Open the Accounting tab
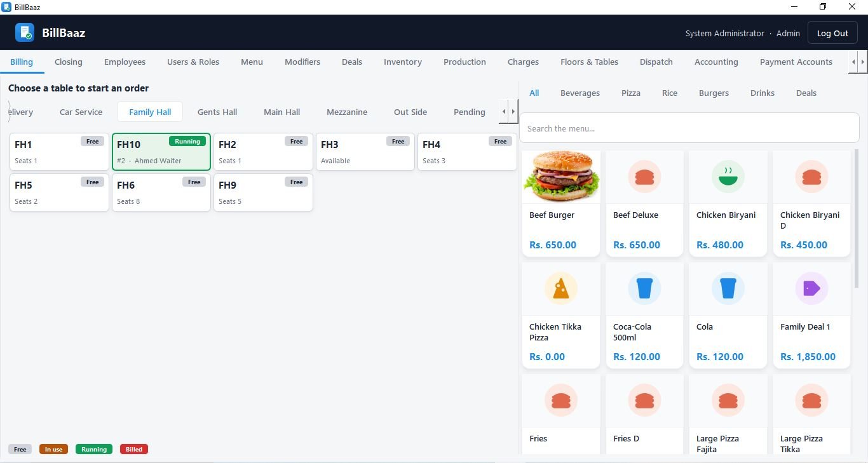 coord(716,62)
